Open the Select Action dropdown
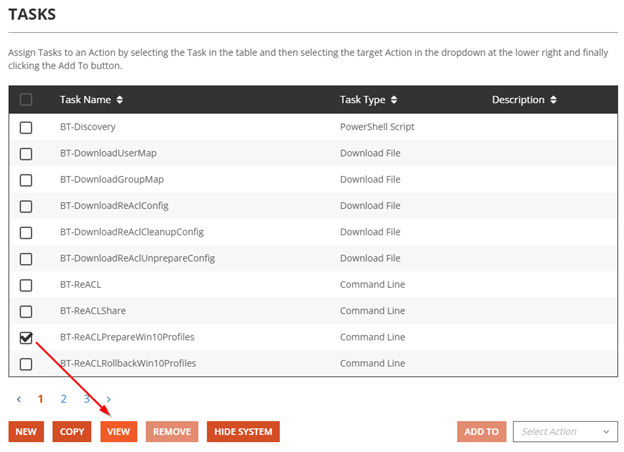This screenshot has height=452, width=624. [x=565, y=431]
